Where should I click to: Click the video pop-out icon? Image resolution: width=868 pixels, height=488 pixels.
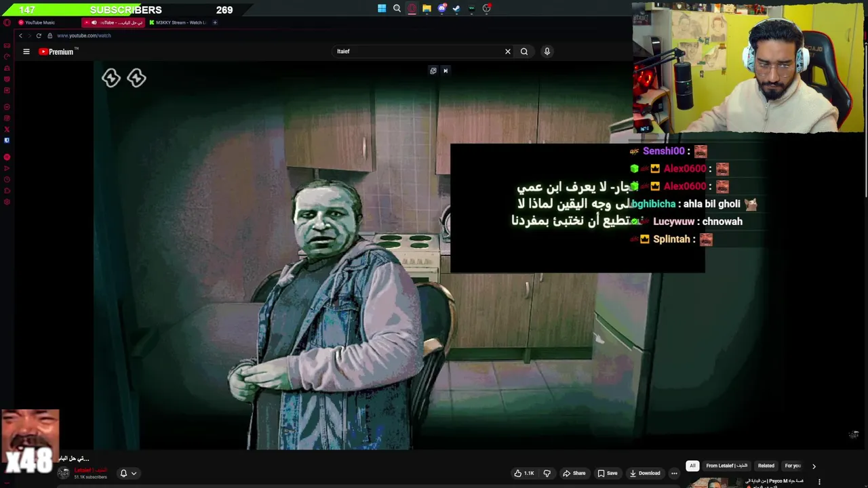point(433,70)
